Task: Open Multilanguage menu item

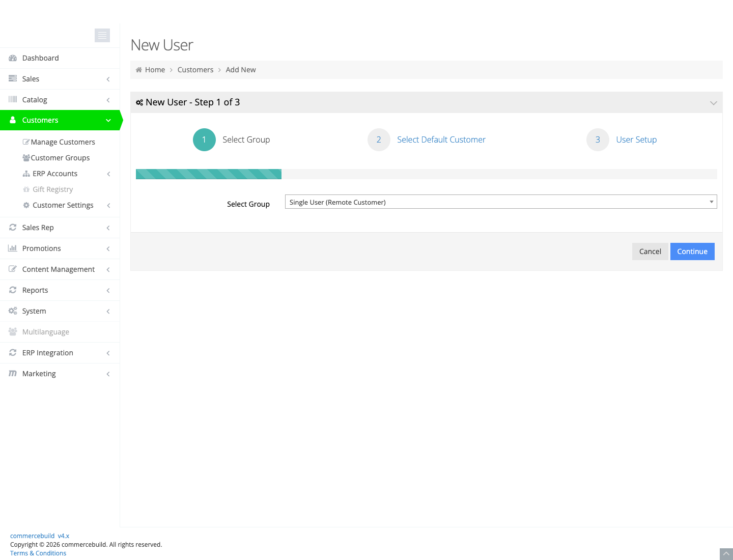Action: click(60, 332)
